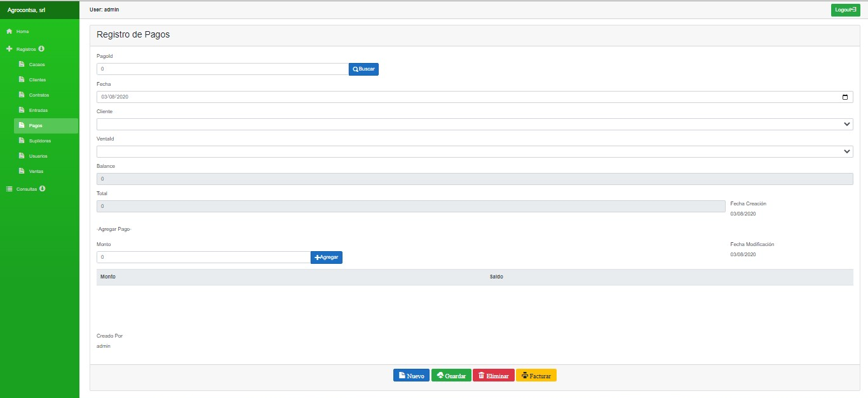Click the Logout button
The height and width of the screenshot is (398, 868).
(x=846, y=10)
